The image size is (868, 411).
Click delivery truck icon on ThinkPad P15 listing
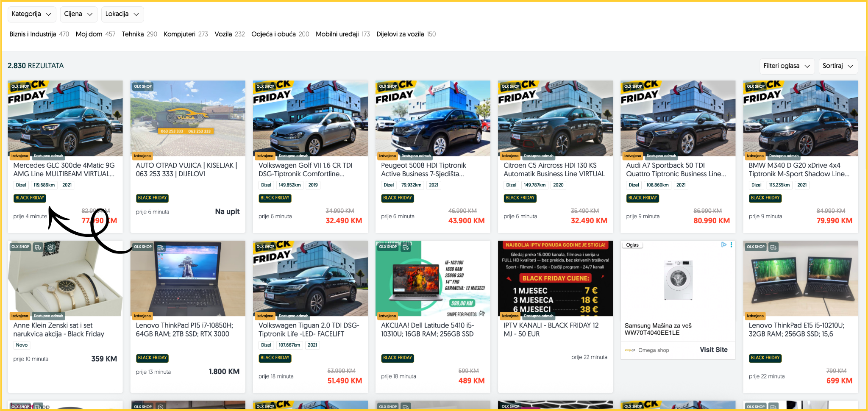[x=160, y=247]
